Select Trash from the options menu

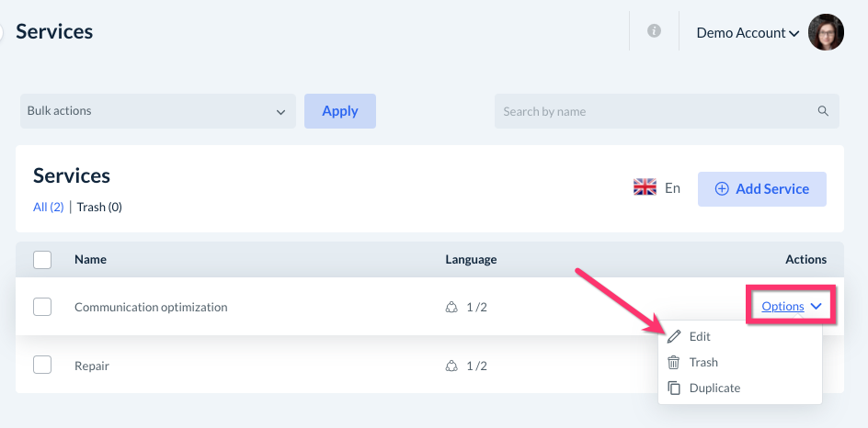tap(703, 363)
